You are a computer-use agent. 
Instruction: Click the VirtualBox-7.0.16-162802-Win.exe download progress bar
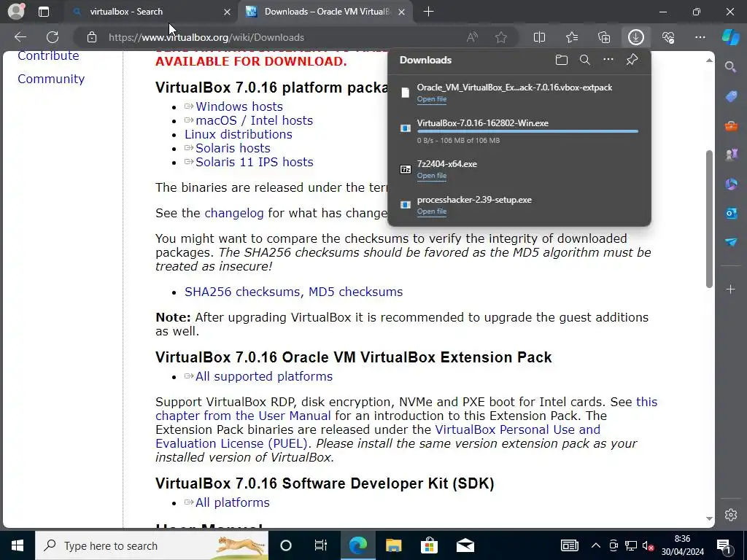[527, 131]
